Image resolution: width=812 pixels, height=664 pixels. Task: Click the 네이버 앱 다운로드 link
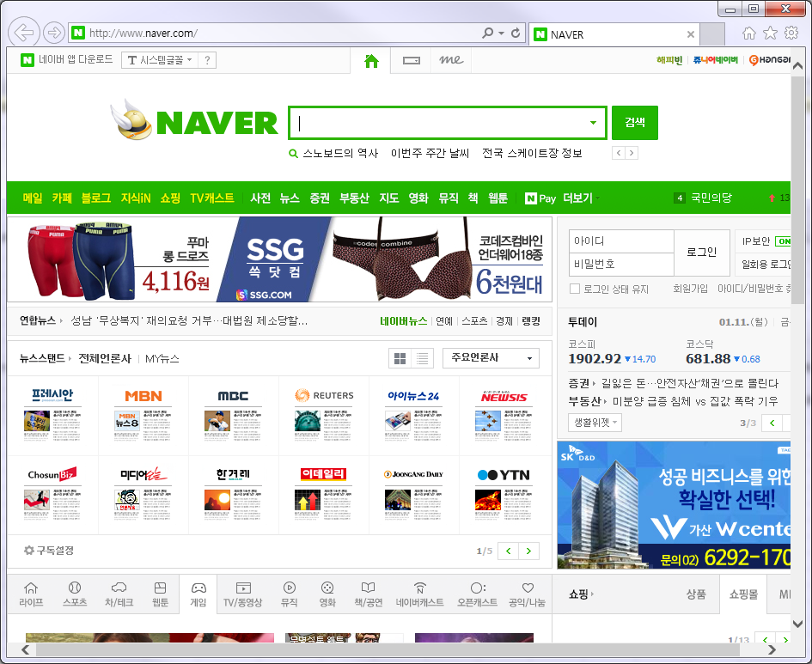[x=76, y=59]
